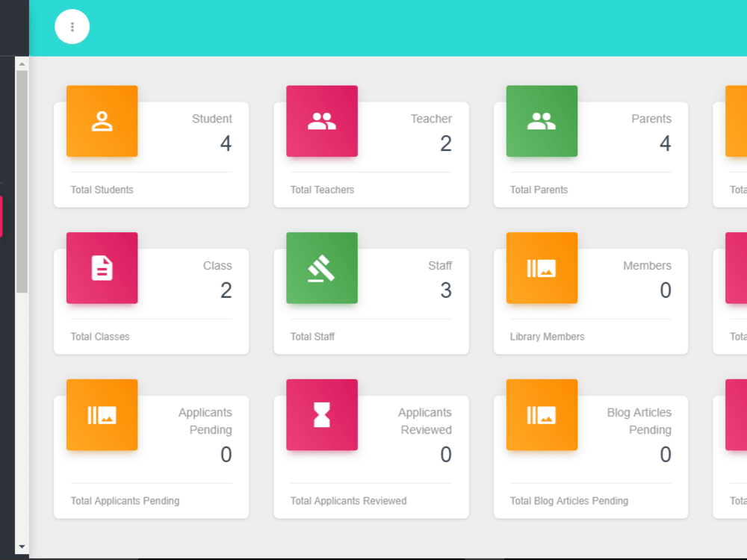The width and height of the screenshot is (747, 560).
Task: Click the orange Student person icon
Action: [x=102, y=121]
